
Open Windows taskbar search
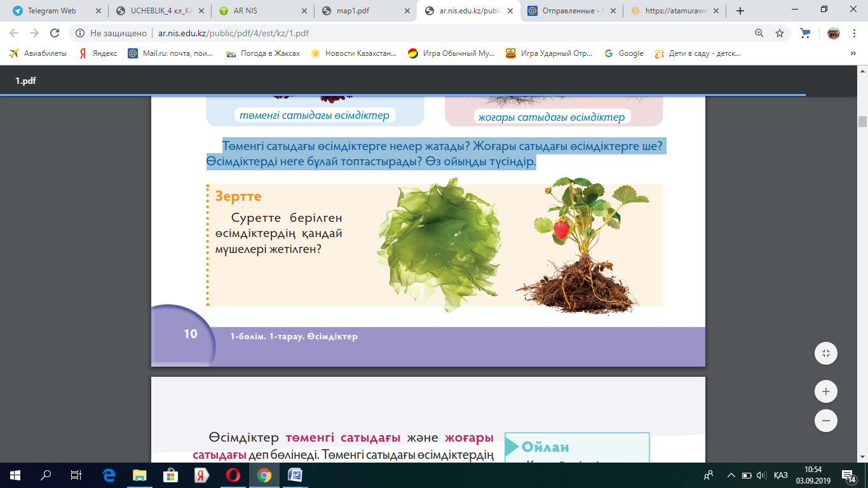pyautogui.click(x=46, y=475)
